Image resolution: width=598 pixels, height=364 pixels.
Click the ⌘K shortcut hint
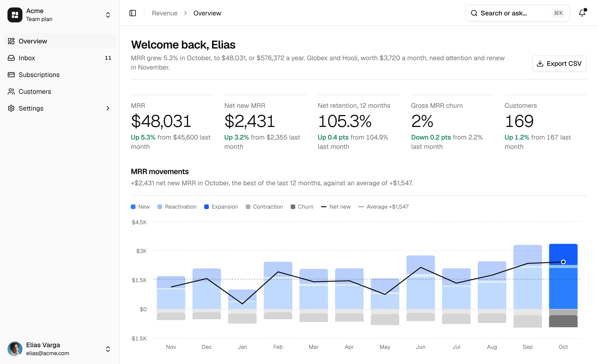coord(558,13)
